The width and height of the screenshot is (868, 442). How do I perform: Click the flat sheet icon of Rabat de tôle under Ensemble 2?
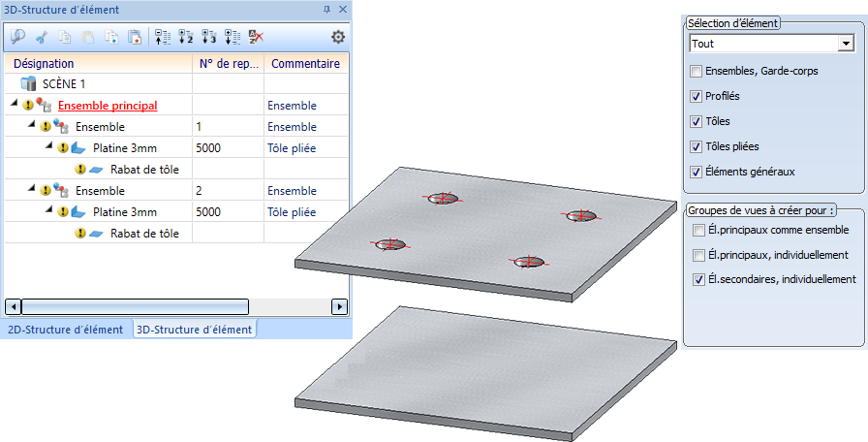[x=96, y=234]
